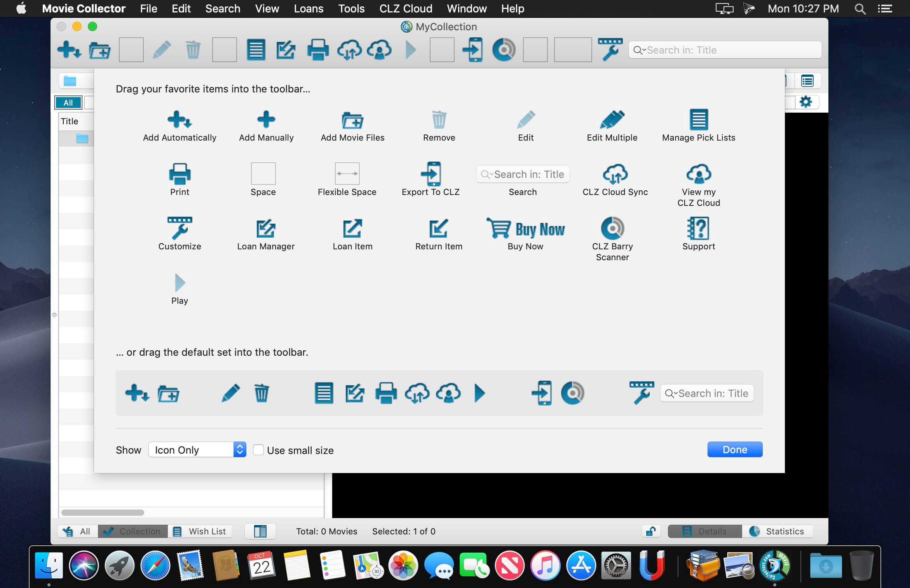This screenshot has width=910, height=588.
Task: Click the Return Item icon
Action: click(x=439, y=228)
